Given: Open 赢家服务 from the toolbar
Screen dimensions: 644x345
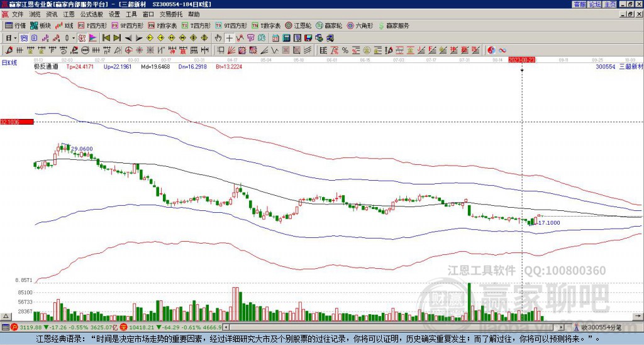Looking at the screenshot, I should pos(394,25).
